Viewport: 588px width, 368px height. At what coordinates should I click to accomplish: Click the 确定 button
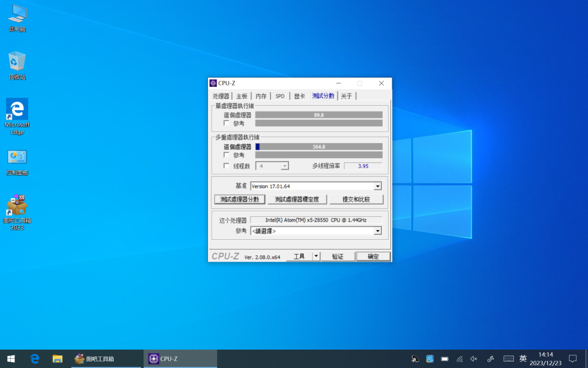[373, 256]
